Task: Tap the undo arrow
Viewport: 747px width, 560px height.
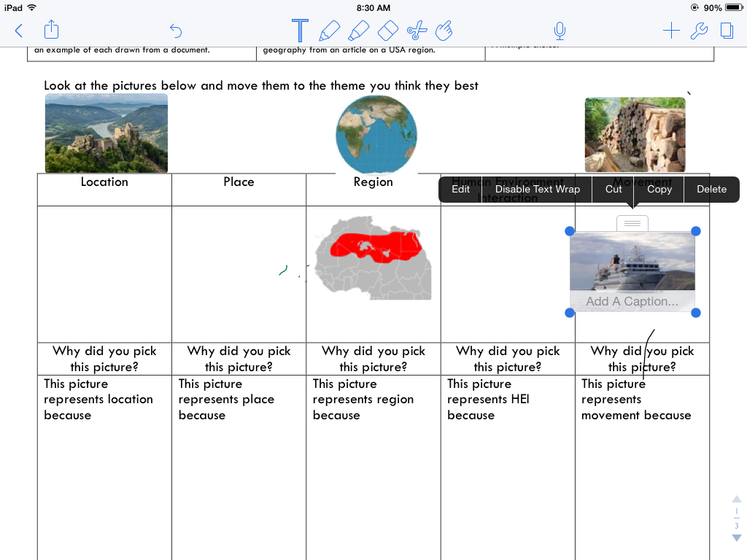Action: click(176, 31)
